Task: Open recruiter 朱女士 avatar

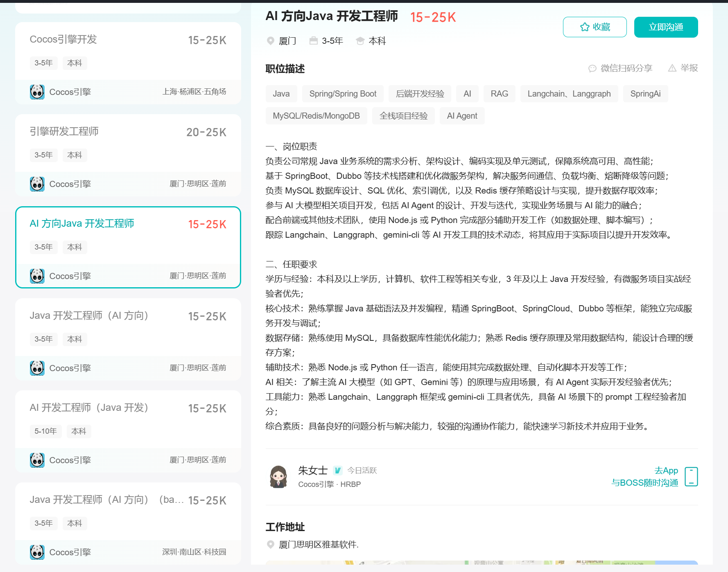Action: pyautogui.click(x=278, y=477)
